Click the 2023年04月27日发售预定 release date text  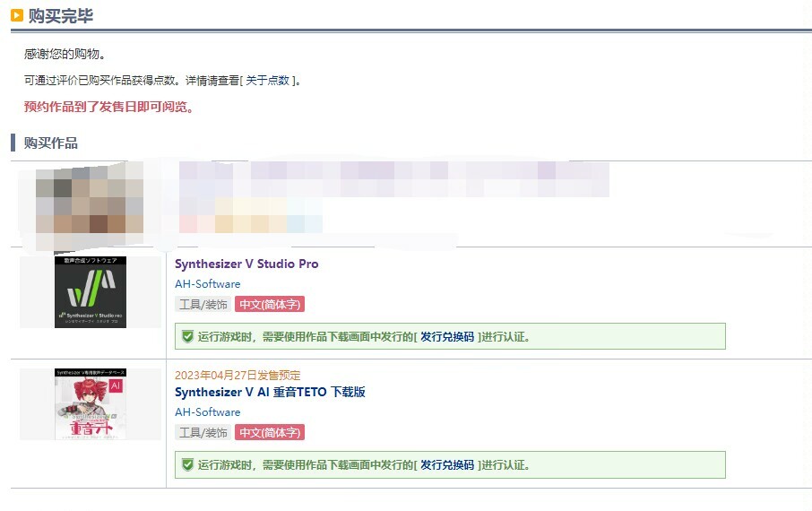pyautogui.click(x=238, y=375)
